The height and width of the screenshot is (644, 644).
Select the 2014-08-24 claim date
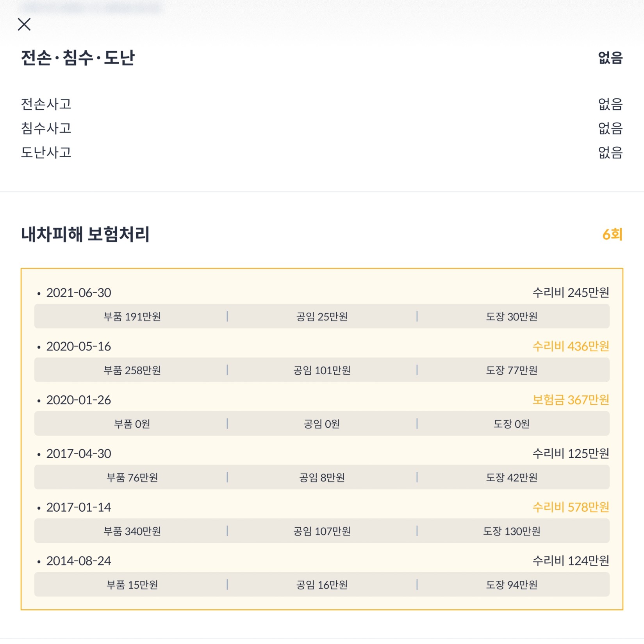point(78,561)
